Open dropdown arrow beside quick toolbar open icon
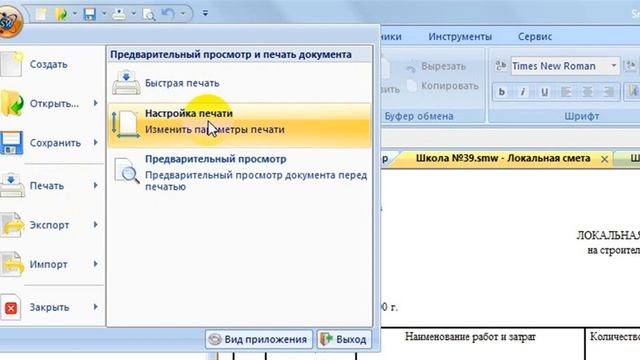This screenshot has height=360, width=640. (75, 13)
